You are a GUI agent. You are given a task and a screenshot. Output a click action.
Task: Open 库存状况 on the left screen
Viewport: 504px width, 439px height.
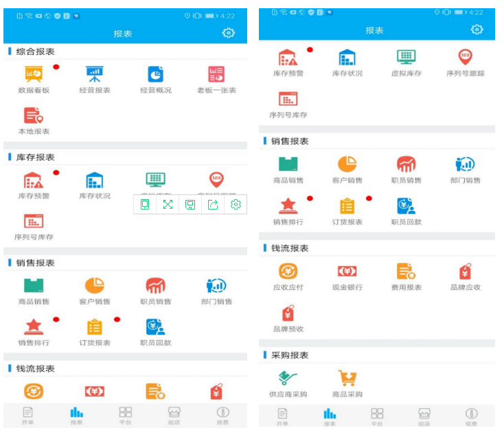[95, 185]
